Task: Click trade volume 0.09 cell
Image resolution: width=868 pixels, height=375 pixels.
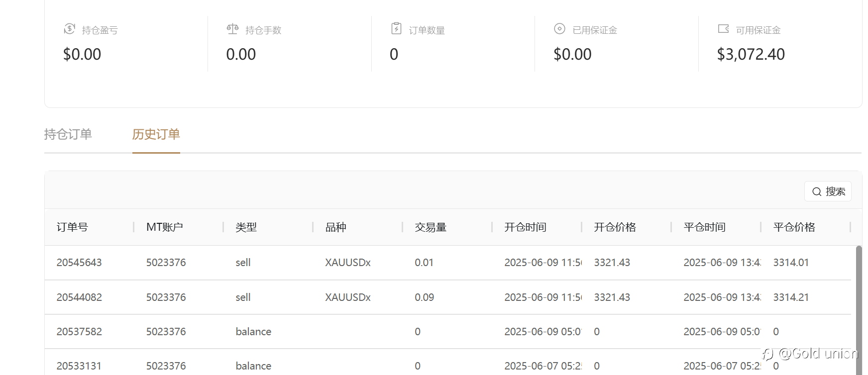Action: coord(425,297)
